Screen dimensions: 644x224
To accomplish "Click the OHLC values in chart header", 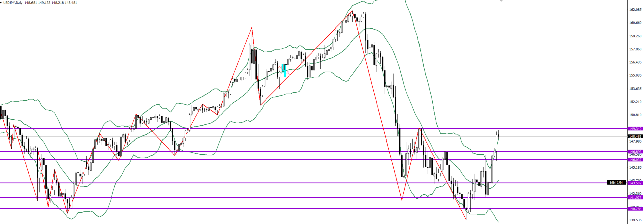I will point(51,3).
